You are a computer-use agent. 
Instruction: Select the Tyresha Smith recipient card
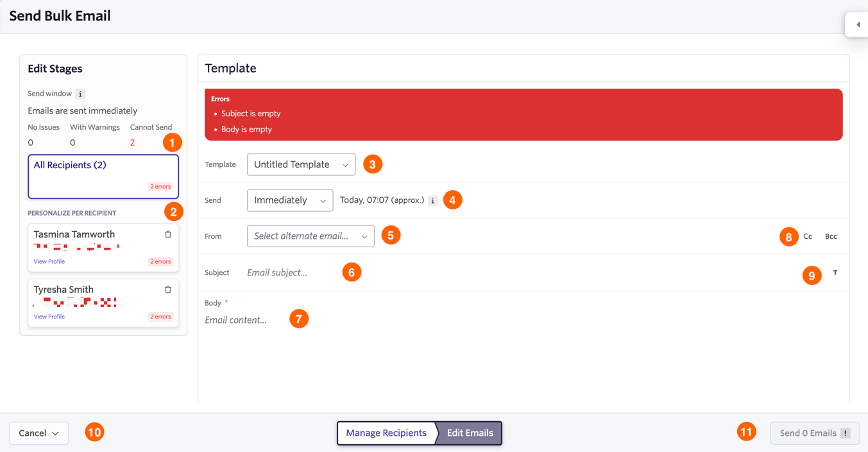(x=103, y=303)
